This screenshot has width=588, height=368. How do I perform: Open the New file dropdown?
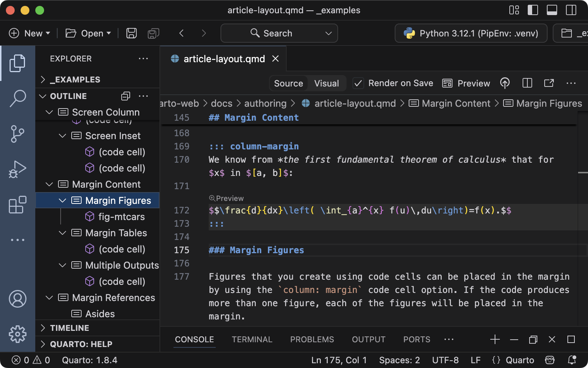30,33
